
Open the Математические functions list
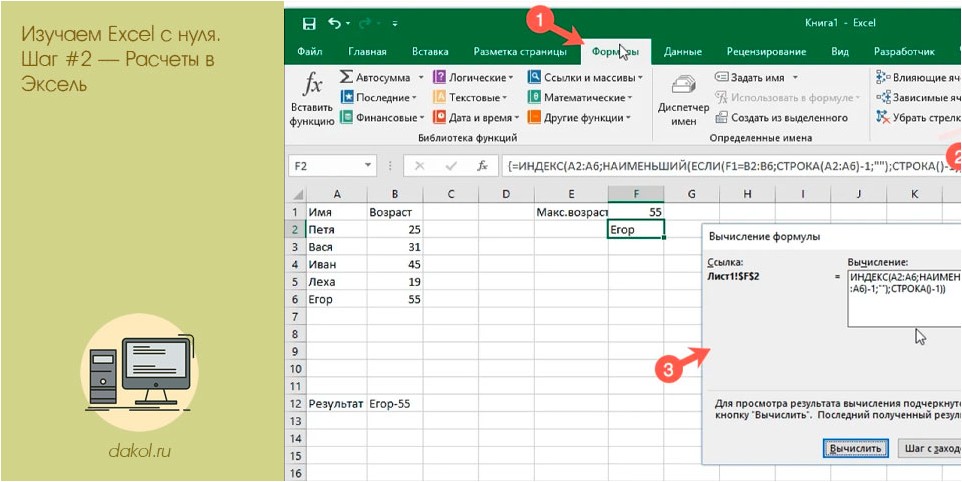pos(580,98)
